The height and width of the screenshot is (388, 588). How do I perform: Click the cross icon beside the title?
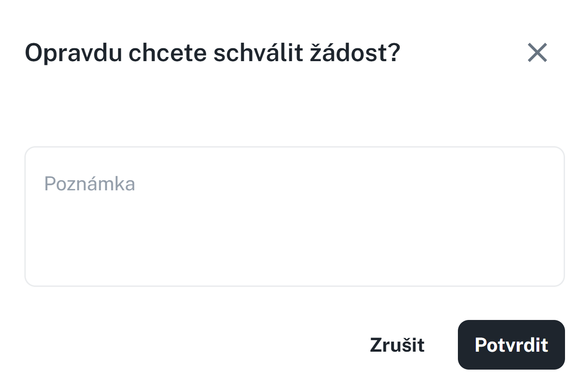coord(537,53)
